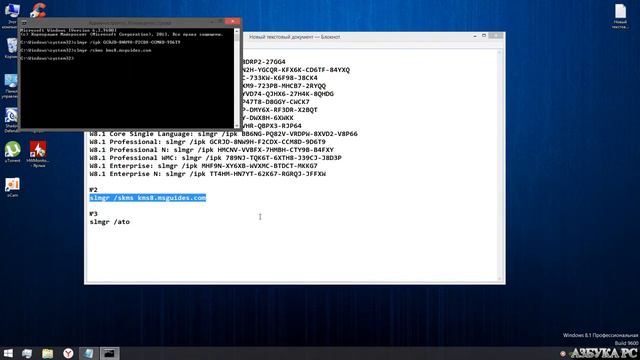
Task: Click the key ending 'CD6TF-84YXQ' in Notepad
Action: click(x=296, y=70)
